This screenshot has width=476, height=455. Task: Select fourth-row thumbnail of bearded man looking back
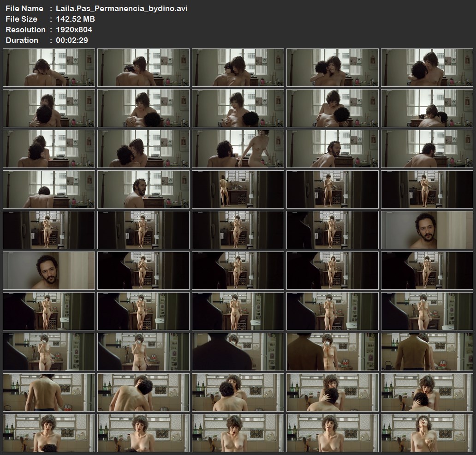(143, 189)
